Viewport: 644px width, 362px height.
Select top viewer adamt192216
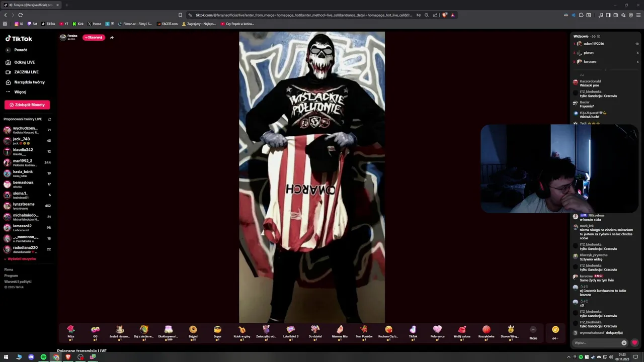coord(606,44)
